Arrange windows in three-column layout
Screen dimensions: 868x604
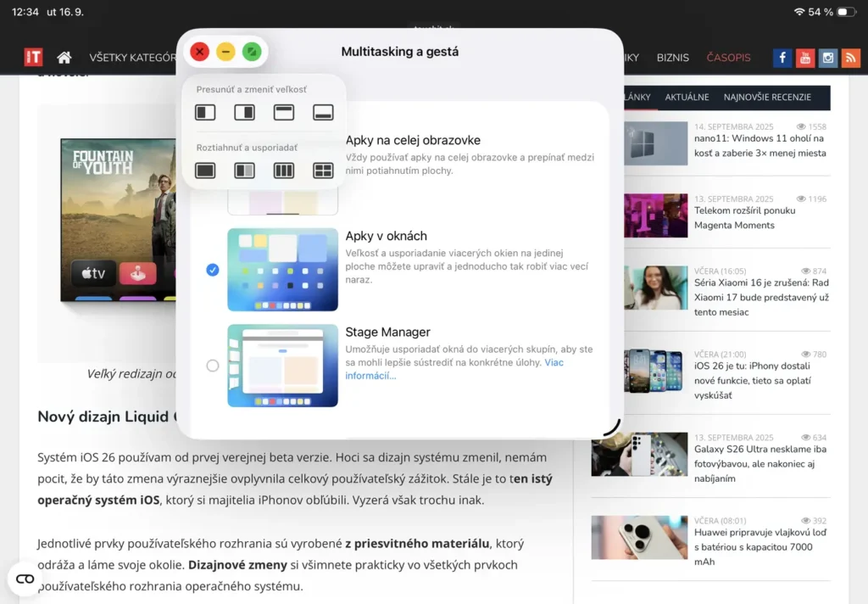(285, 171)
